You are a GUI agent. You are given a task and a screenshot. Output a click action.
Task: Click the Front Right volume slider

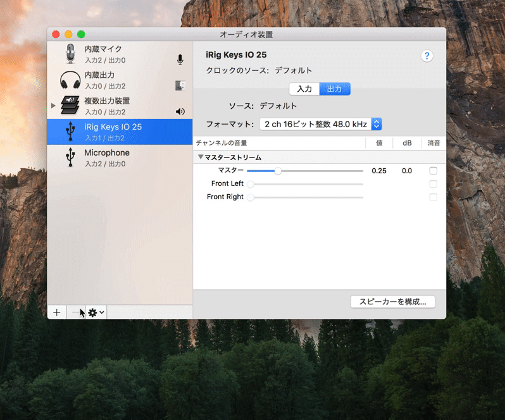(x=305, y=197)
